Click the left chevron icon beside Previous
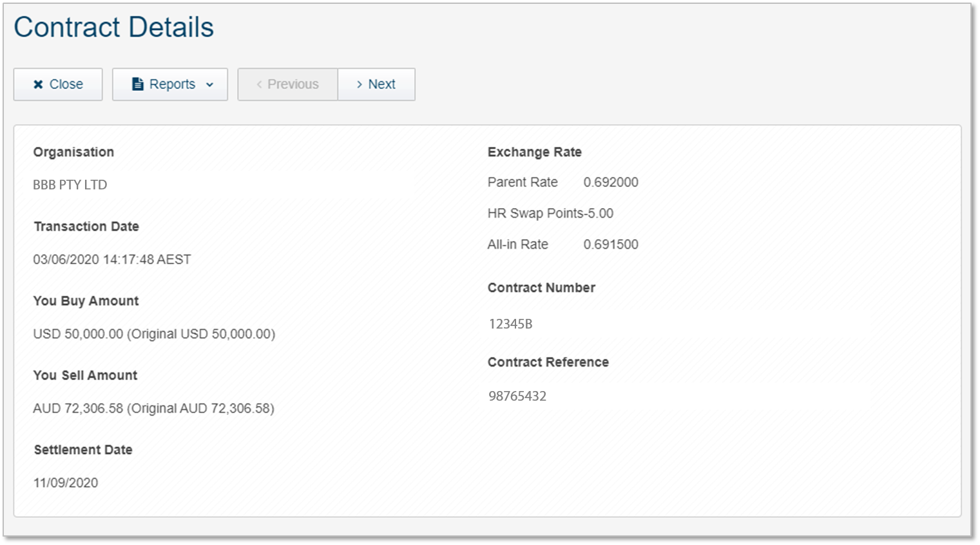The image size is (980, 545). click(259, 84)
